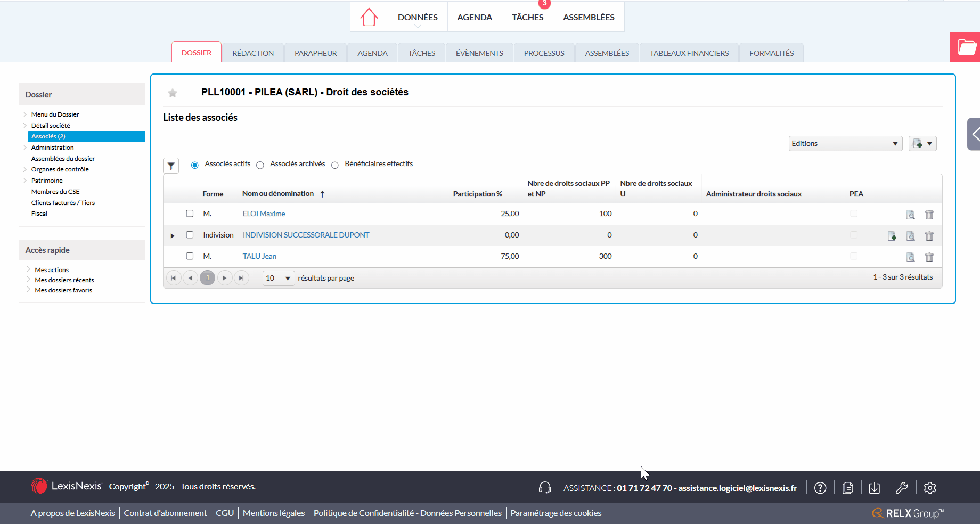Open the TALU Jean associate link
This screenshot has width=980, height=524.
tap(259, 256)
